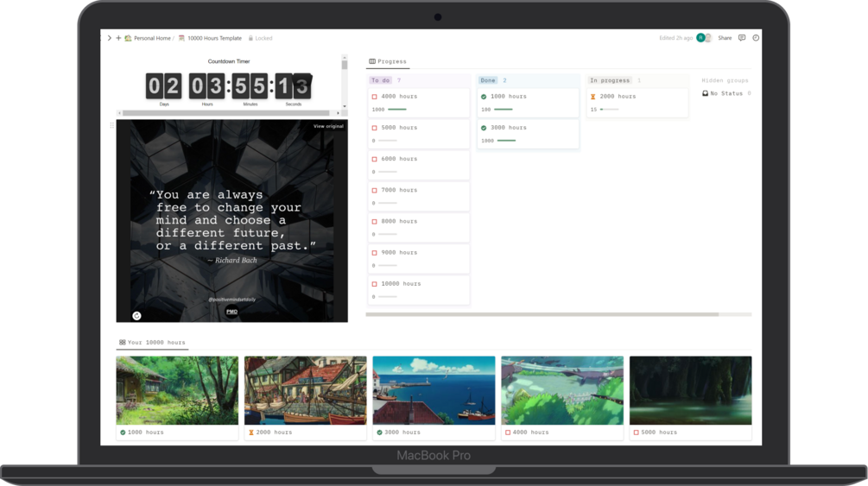The image size is (868, 486).
Task: Open the 4000 hours board card
Action: click(x=419, y=103)
